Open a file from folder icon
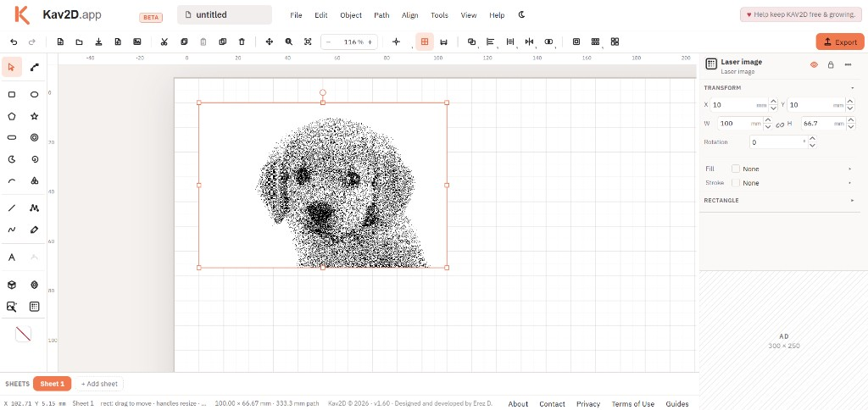Image resolution: width=868 pixels, height=410 pixels. pos(79,42)
